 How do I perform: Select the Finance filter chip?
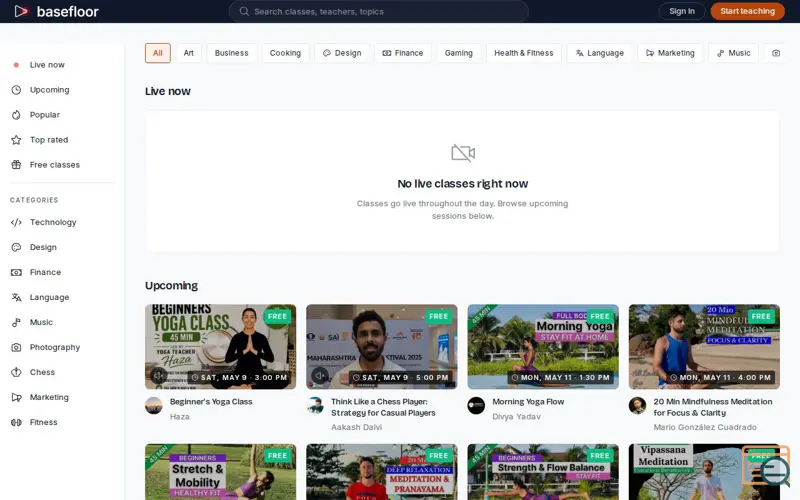click(403, 53)
